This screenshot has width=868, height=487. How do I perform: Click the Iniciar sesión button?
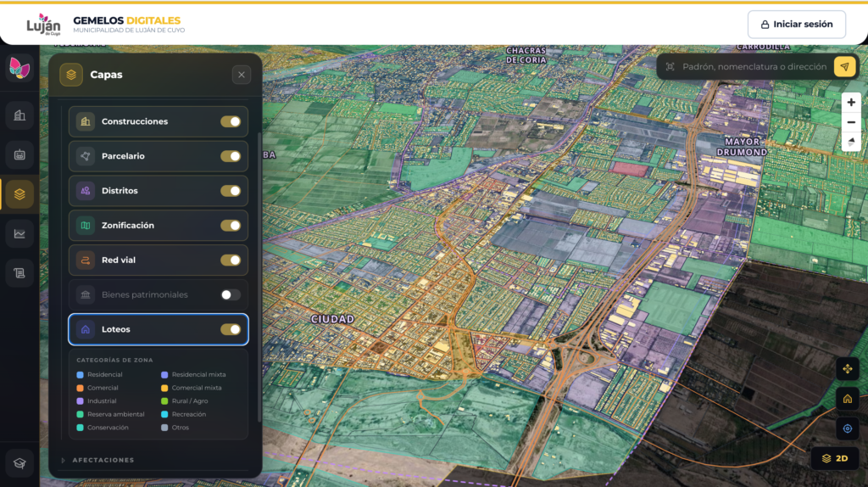[796, 25]
